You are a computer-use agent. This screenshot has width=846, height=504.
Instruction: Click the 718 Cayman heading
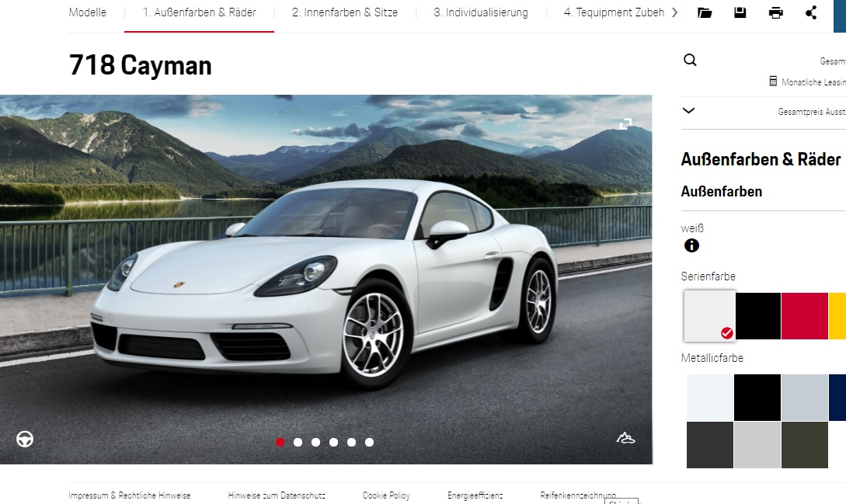141,65
